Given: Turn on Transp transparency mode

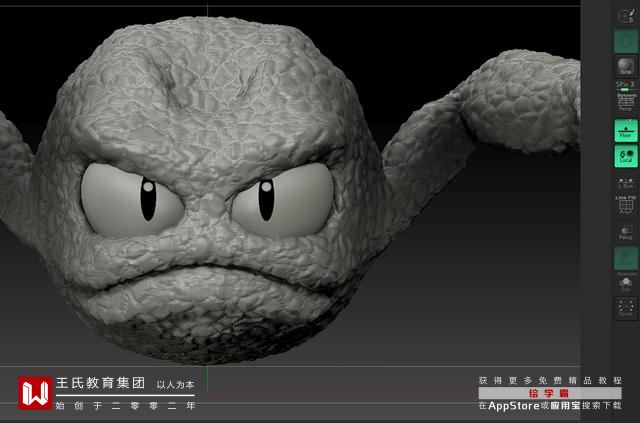Looking at the screenshot, I should 626,232.
